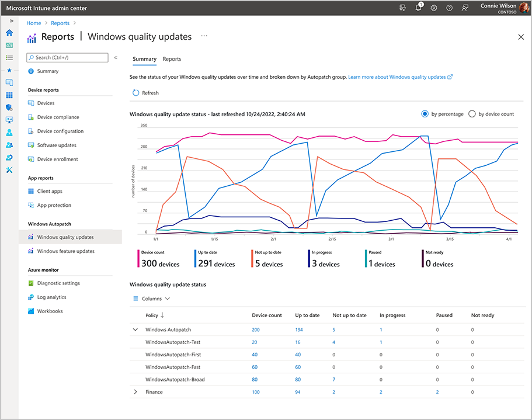Image resolution: width=532 pixels, height=420 pixels.
Task: Open Devices icon in left rail
Action: click(9, 82)
